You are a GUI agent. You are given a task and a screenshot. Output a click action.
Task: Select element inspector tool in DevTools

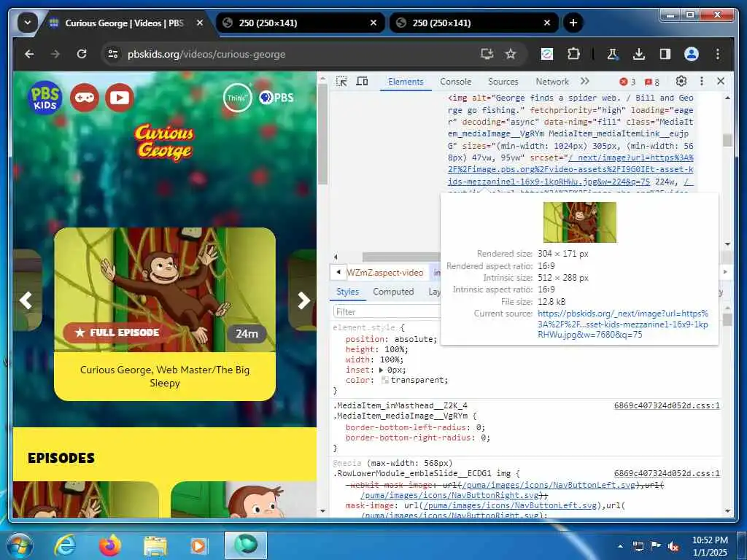(341, 82)
